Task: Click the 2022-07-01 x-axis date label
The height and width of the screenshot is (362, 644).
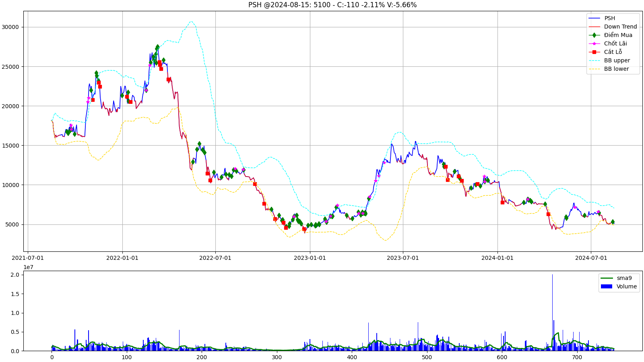Action: (x=215, y=258)
